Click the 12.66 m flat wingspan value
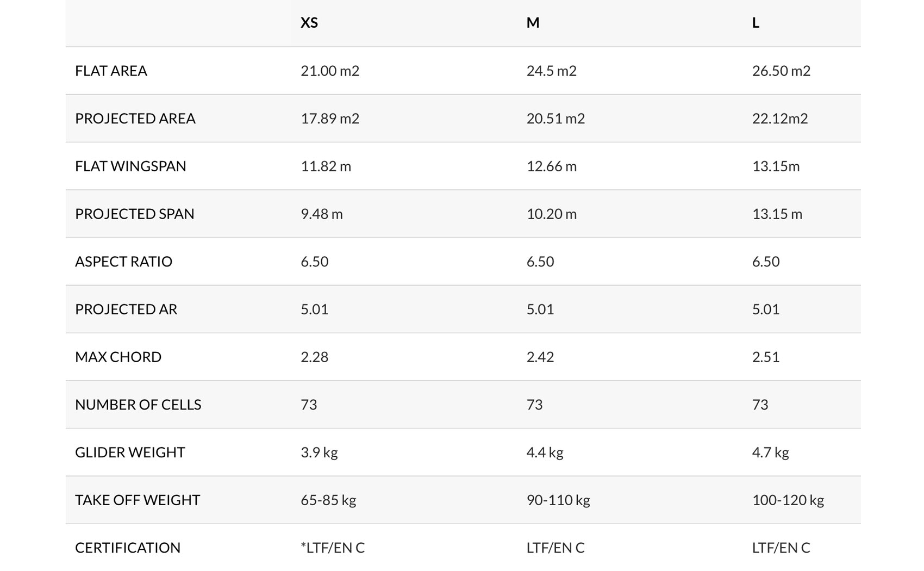Image resolution: width=924 pixels, height=571 pixels. click(551, 166)
